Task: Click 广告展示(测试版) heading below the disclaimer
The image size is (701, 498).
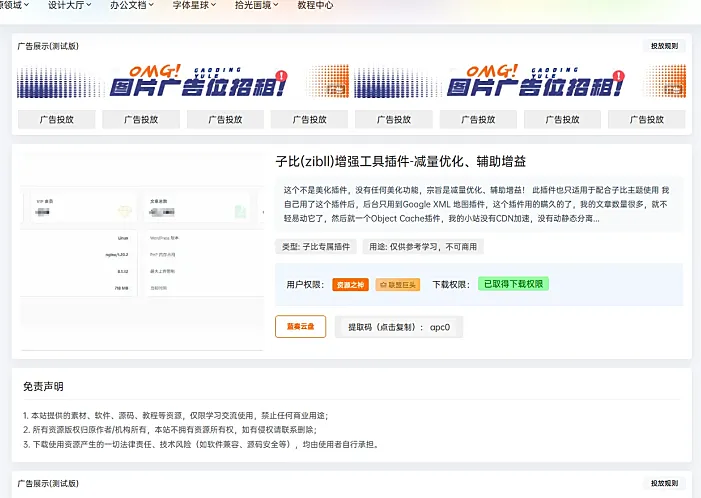Action: point(48,484)
